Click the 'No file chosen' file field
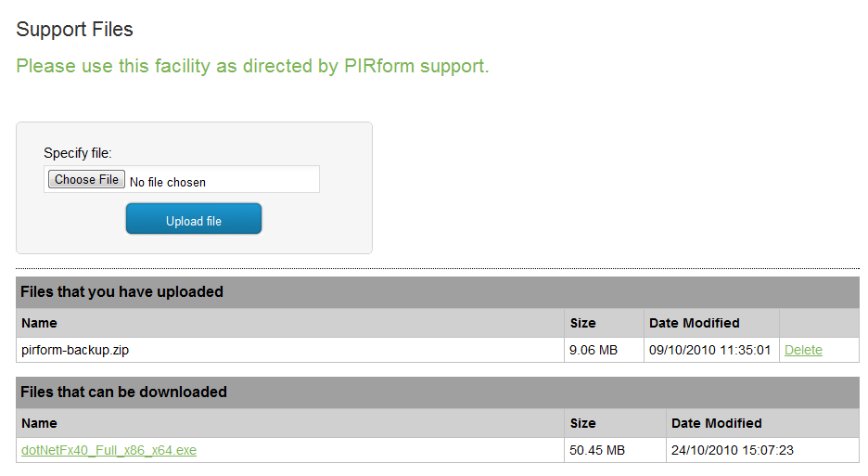Viewport: 868px width, 476px height. coord(168,182)
